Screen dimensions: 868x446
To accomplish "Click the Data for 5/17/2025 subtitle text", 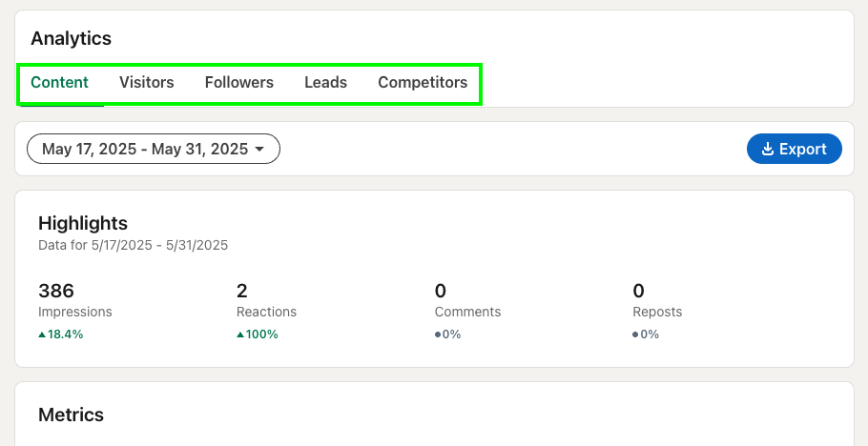I will (x=133, y=245).
